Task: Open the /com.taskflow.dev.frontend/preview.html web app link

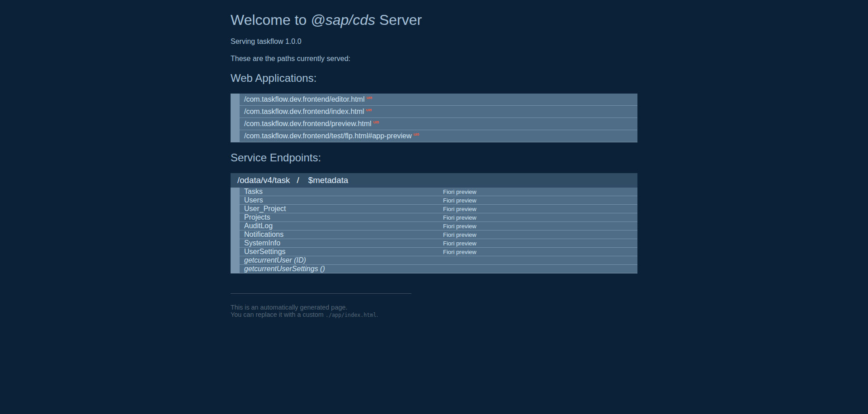Action: tap(307, 124)
